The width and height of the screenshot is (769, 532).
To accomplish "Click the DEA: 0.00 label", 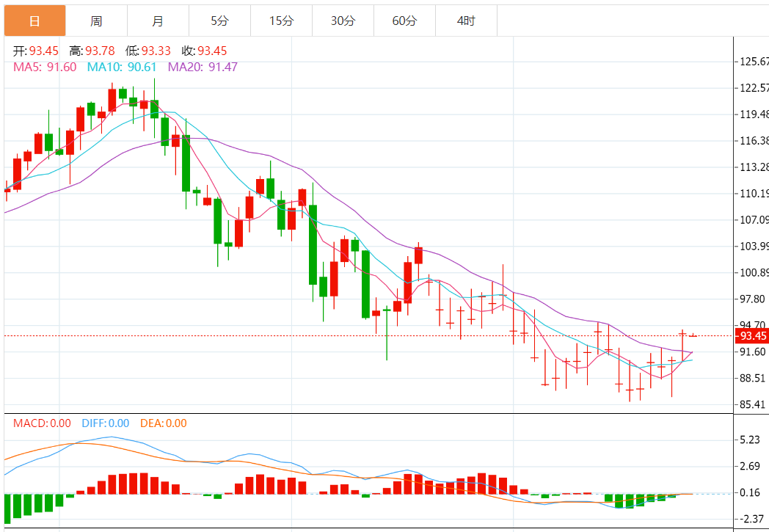I will pos(164,423).
